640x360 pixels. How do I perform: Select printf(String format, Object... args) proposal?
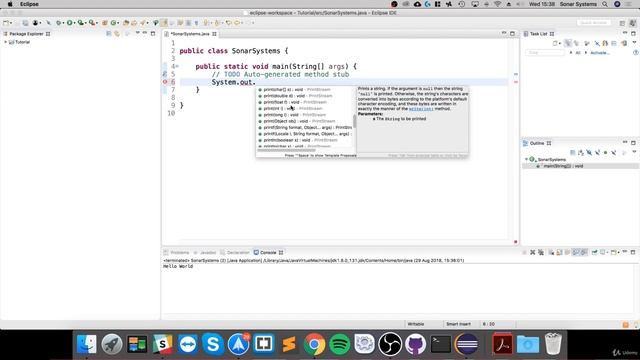click(x=305, y=127)
